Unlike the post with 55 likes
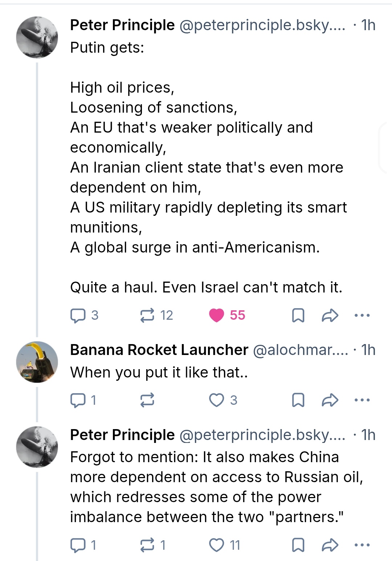The image size is (392, 561). tap(217, 315)
